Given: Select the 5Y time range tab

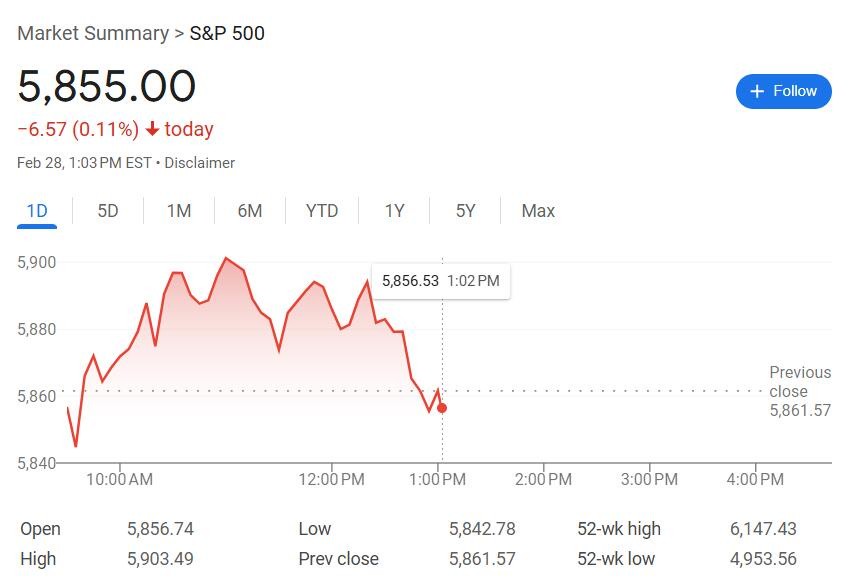Looking at the screenshot, I should [x=465, y=211].
